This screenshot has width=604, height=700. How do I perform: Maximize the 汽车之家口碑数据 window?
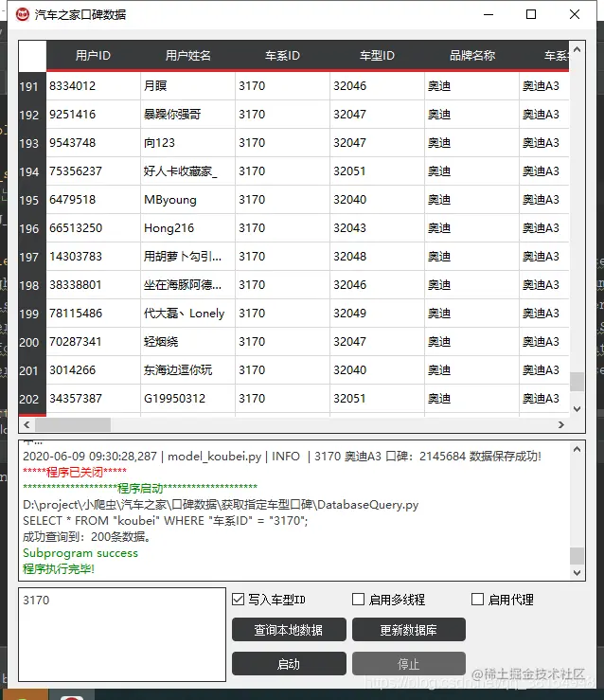click(x=531, y=15)
